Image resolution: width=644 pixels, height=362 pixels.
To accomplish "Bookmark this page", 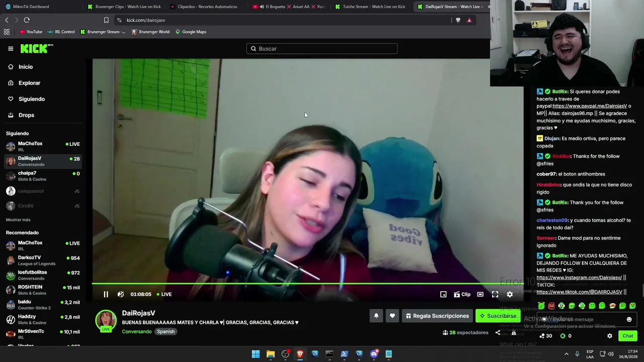I will pyautogui.click(x=106, y=20).
